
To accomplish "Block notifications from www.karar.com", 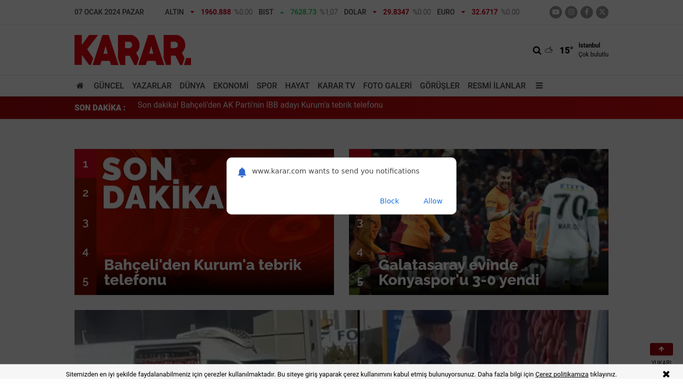I will (389, 201).
